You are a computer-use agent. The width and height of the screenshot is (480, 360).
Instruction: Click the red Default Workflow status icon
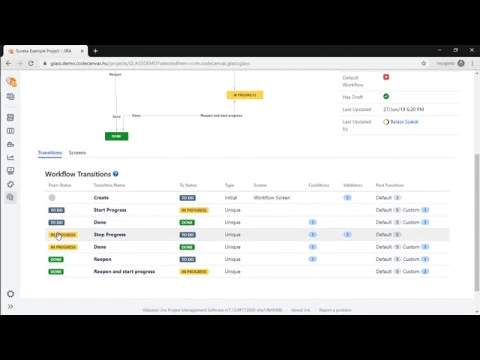click(x=386, y=77)
